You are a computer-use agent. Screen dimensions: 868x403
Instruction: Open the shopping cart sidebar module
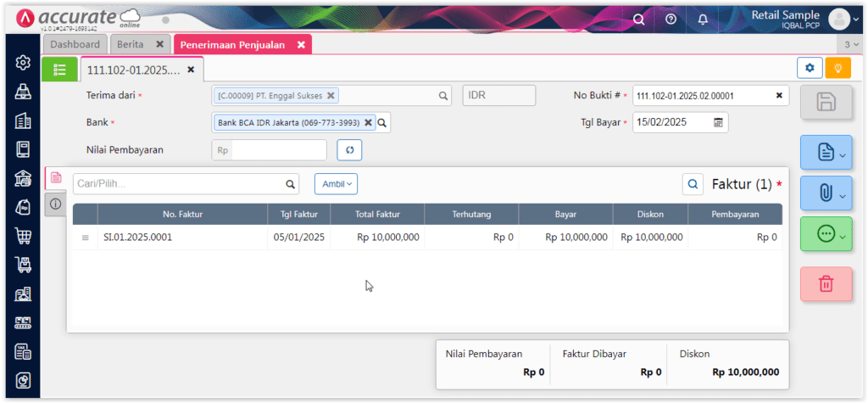pyautogui.click(x=24, y=236)
